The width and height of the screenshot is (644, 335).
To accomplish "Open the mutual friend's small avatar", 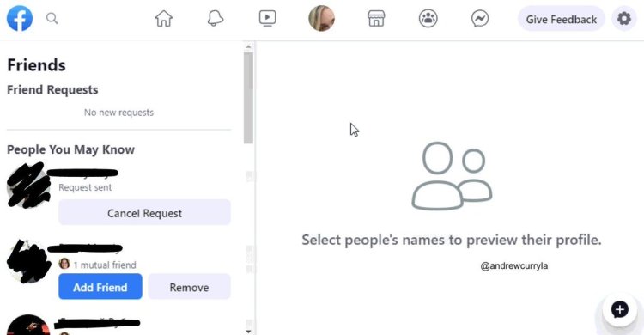I will point(64,264).
